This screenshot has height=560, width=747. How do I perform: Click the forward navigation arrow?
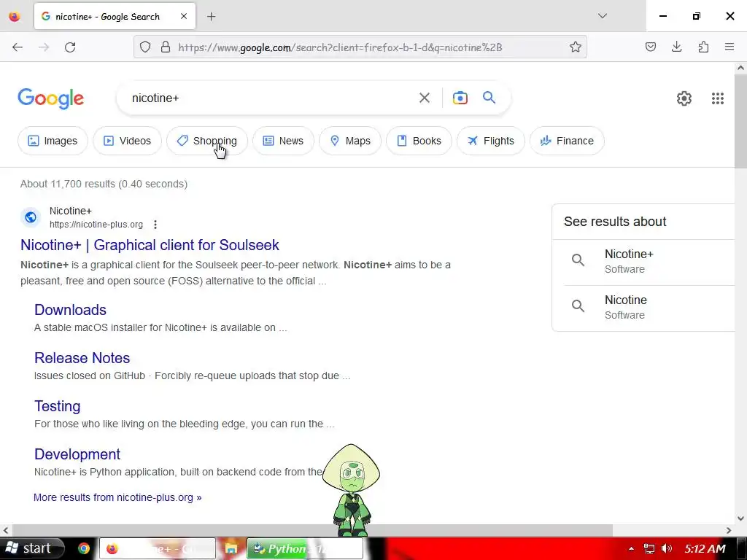click(x=44, y=47)
